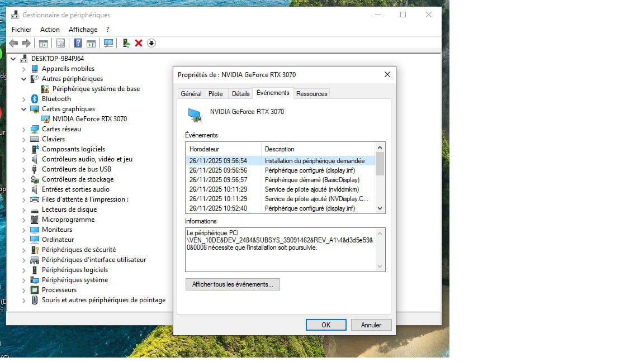Expand Microprogramme node chevron

coord(24,220)
